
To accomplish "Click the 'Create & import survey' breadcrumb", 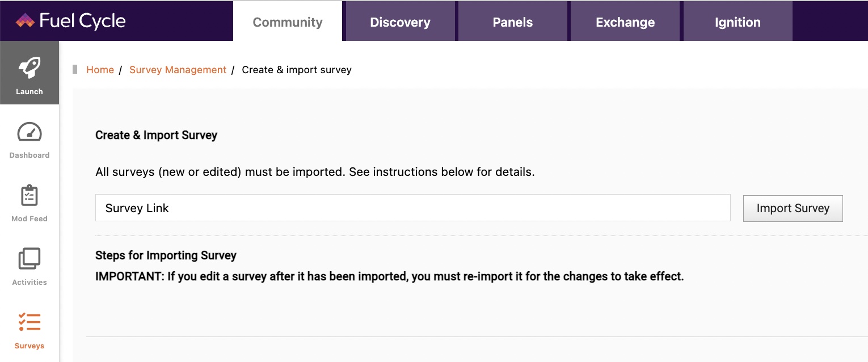I will (297, 70).
